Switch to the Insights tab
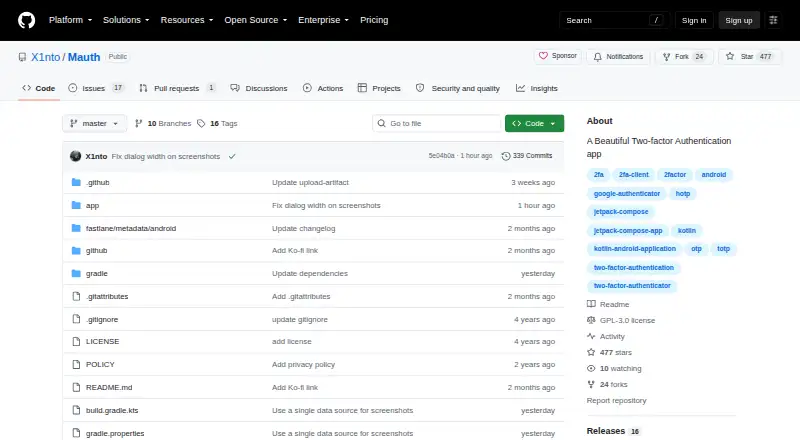This screenshot has width=800, height=440. pyautogui.click(x=537, y=88)
